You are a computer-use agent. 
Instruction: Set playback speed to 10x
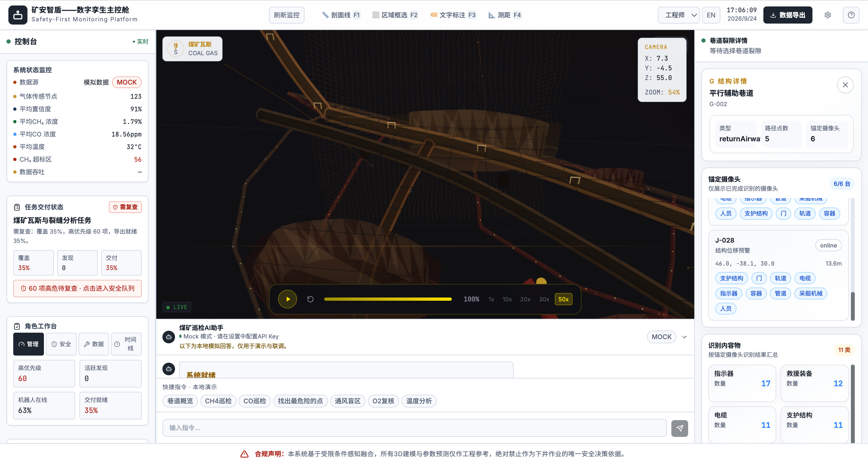(x=507, y=299)
